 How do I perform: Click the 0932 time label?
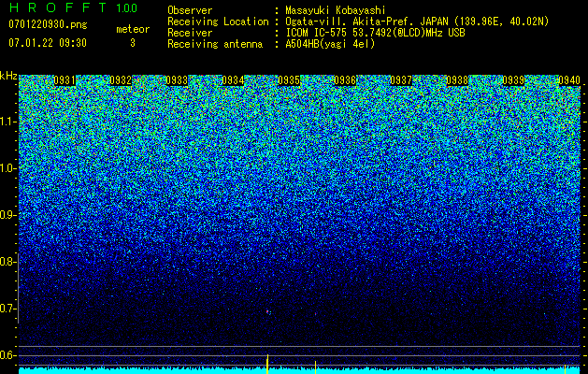121,80
